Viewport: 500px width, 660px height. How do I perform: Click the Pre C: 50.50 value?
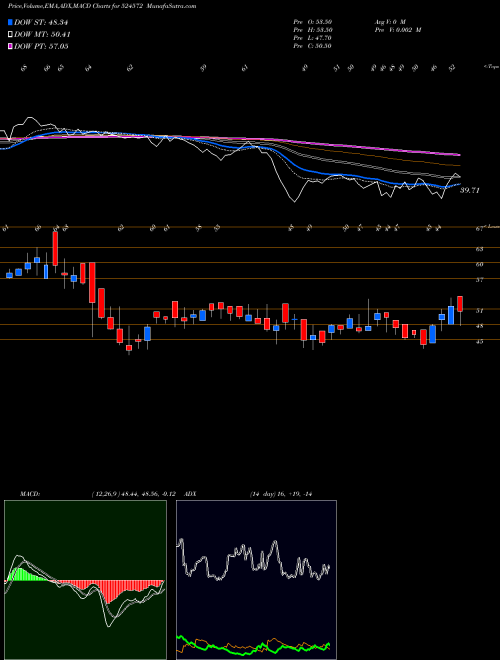click(x=312, y=46)
